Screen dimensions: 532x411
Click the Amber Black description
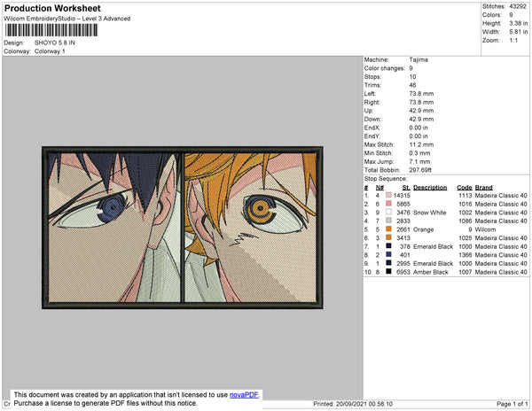coord(431,272)
